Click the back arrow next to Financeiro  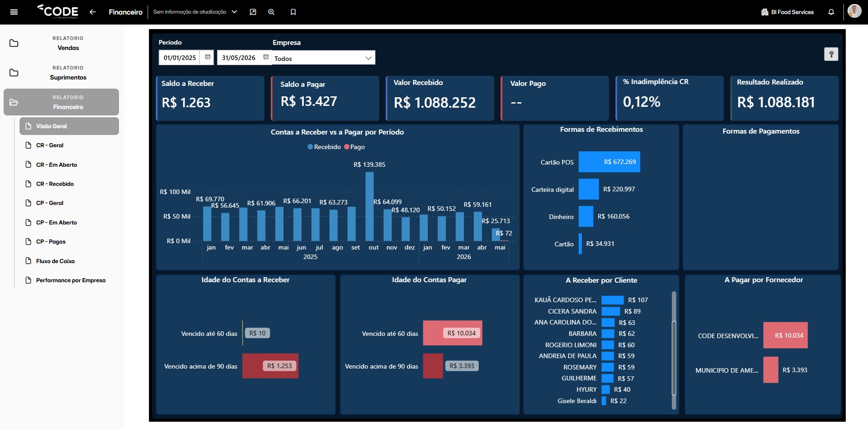coord(93,12)
